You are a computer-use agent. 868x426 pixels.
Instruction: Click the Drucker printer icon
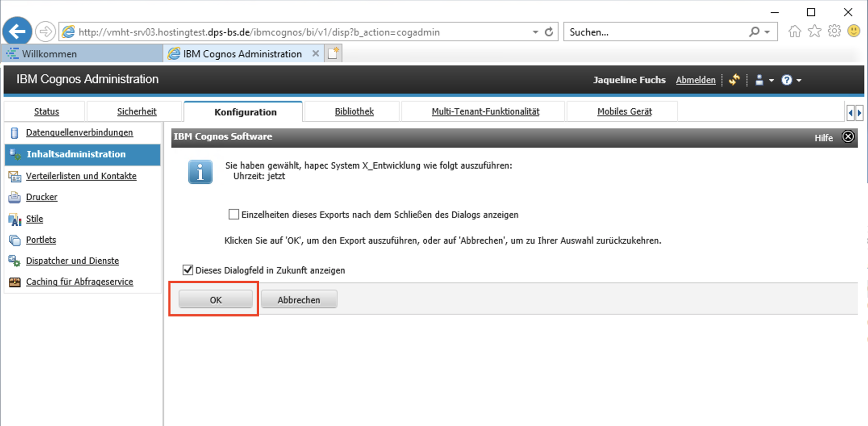coord(15,197)
